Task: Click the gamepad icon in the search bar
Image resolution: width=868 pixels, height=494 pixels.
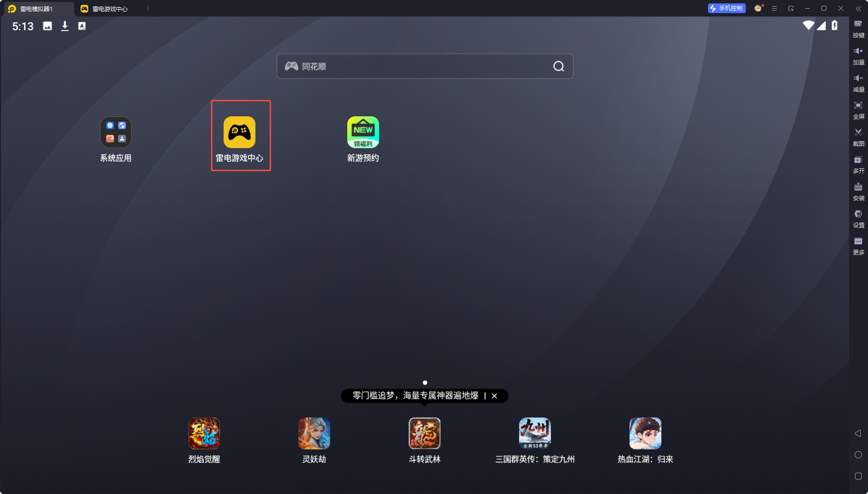Action: coord(291,66)
